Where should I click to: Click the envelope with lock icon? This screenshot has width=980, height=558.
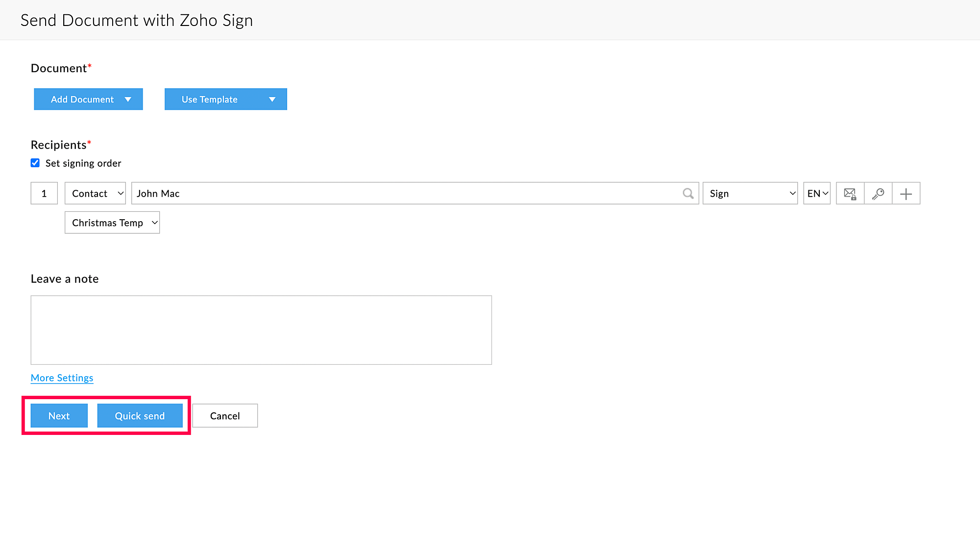[x=850, y=194]
